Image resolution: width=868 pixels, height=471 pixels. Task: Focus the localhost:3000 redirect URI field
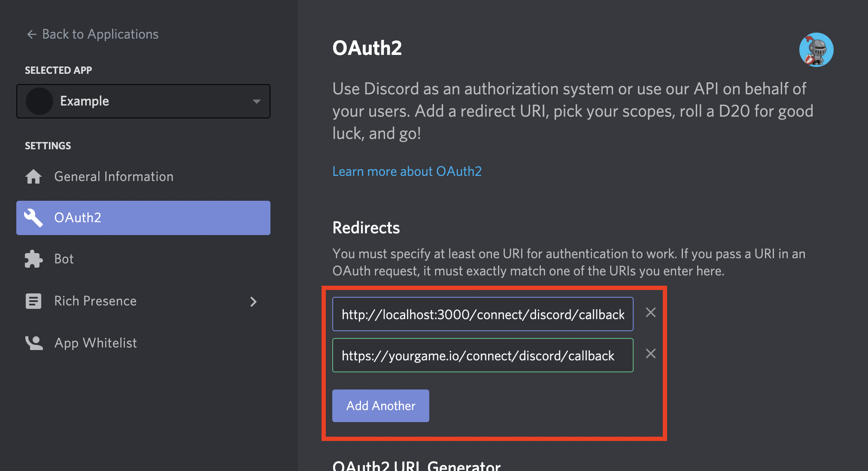tap(483, 314)
